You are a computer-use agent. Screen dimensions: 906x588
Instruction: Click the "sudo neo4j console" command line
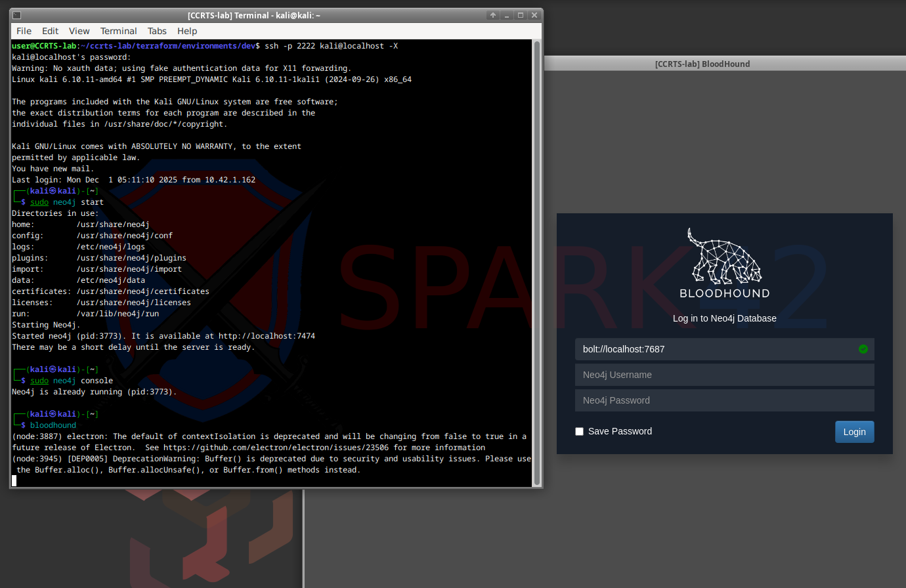tap(72, 381)
